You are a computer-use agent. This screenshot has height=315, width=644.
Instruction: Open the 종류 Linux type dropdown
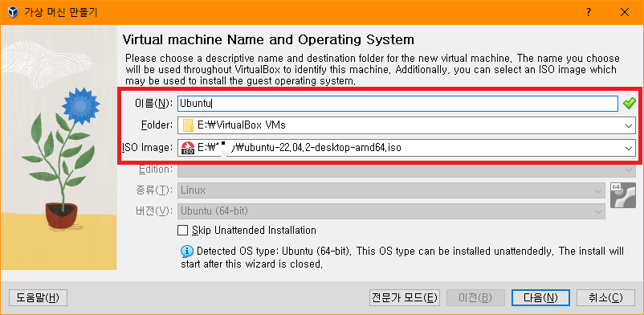pyautogui.click(x=391, y=190)
